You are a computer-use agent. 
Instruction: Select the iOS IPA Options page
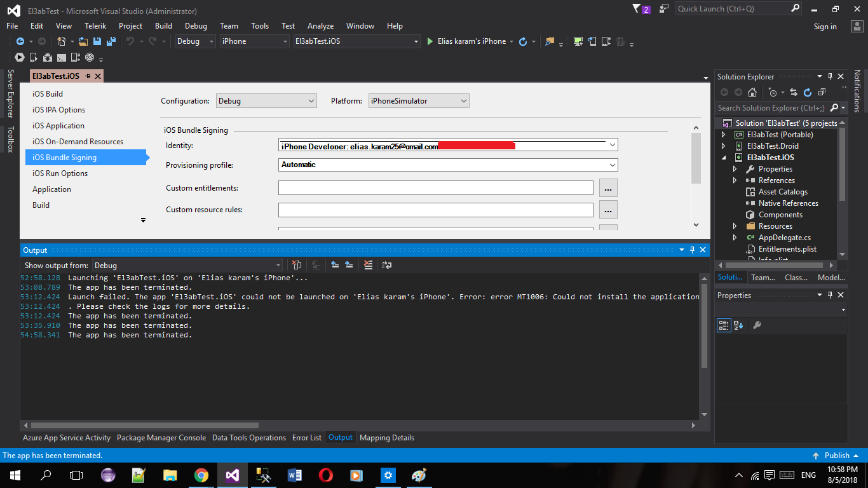(58, 110)
